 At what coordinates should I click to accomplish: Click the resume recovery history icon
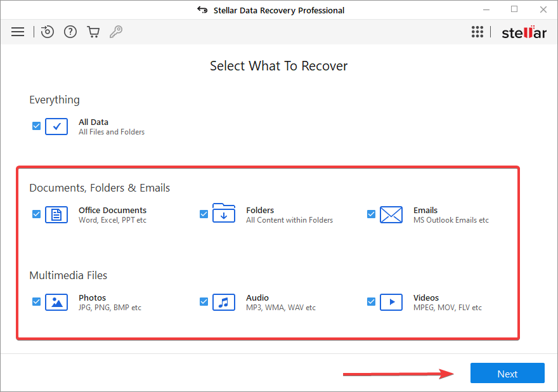(x=48, y=32)
